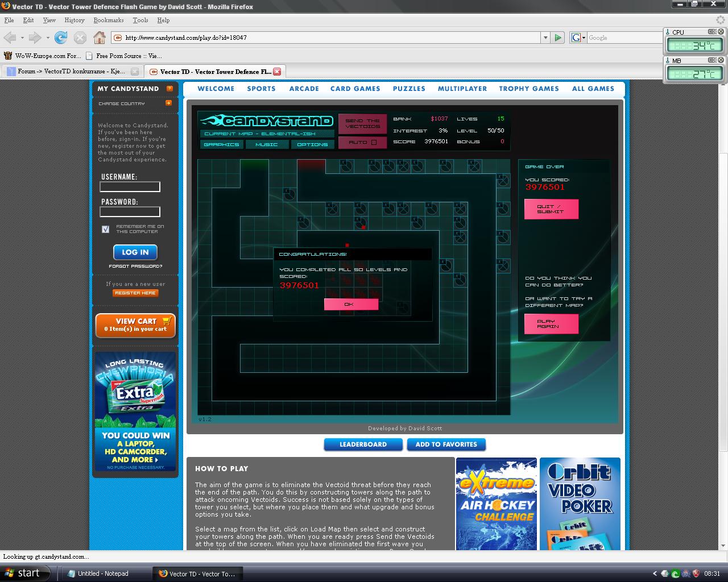
Task: Open the game MUSIC settings
Action: pos(267,144)
